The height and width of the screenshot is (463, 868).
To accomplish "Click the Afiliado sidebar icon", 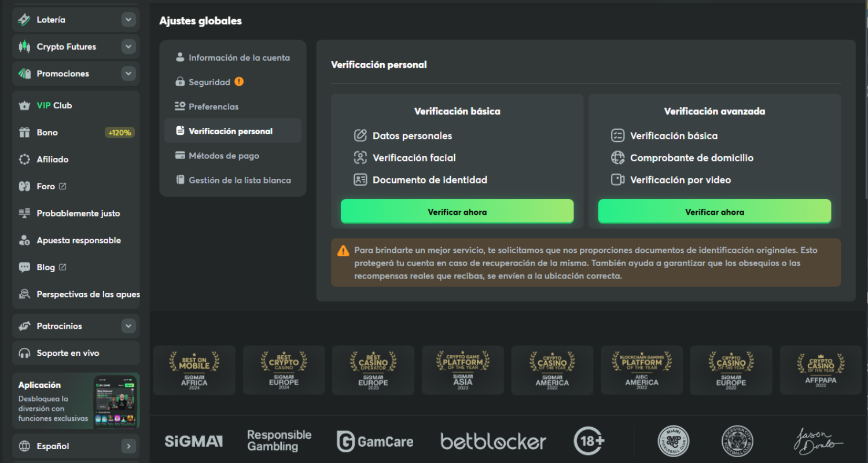I will point(24,160).
